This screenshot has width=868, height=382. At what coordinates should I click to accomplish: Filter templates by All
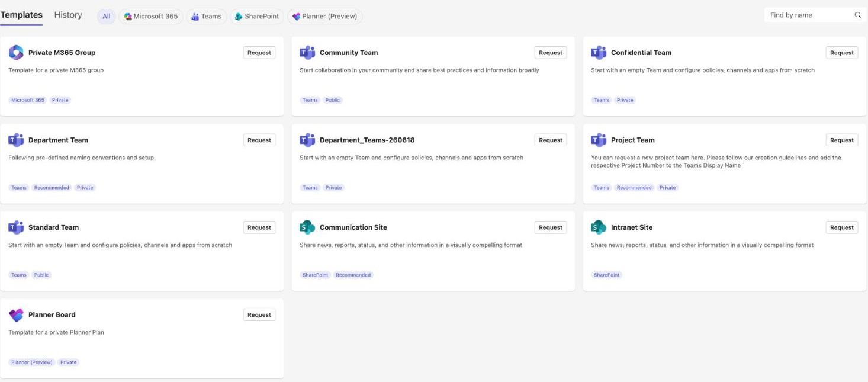tap(107, 17)
